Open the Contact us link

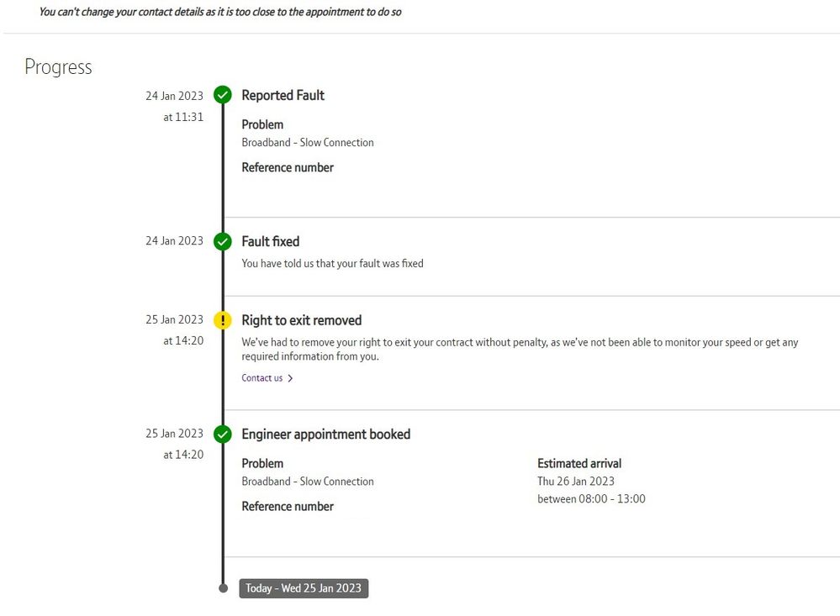tap(262, 378)
